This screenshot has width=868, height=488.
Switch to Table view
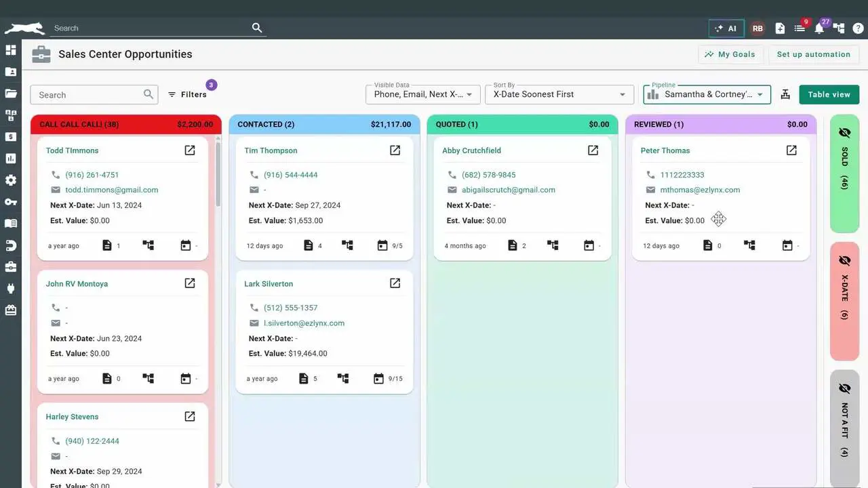(829, 94)
